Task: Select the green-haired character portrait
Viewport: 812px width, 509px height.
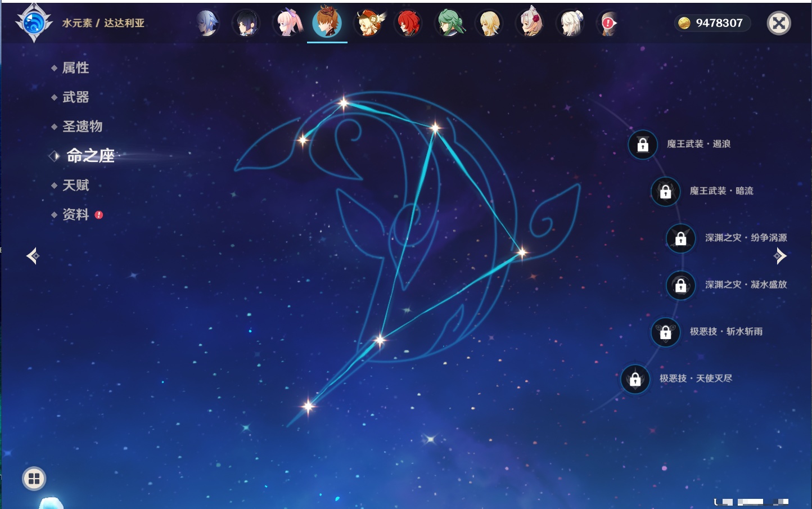Action: (x=450, y=24)
